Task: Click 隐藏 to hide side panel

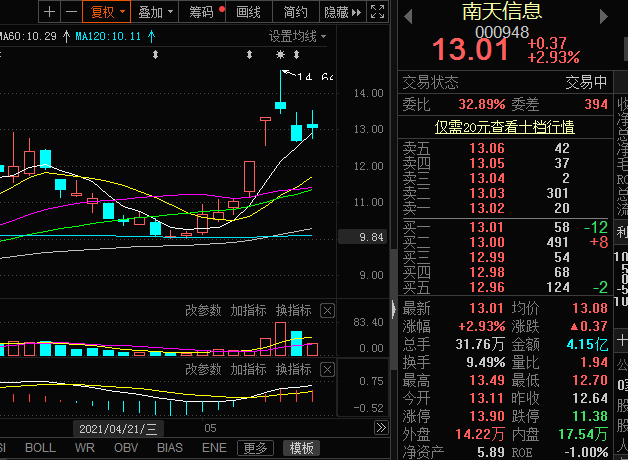Action: pos(342,12)
